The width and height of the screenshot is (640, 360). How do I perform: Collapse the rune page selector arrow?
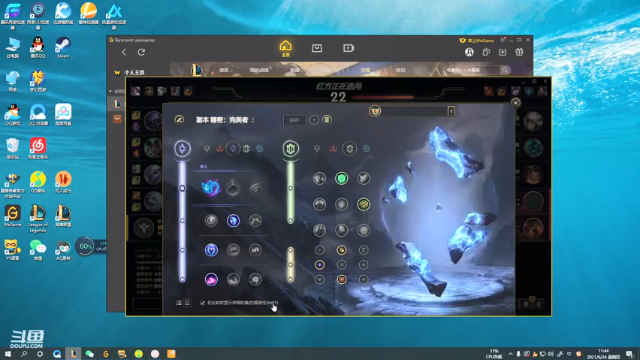[x=451, y=111]
